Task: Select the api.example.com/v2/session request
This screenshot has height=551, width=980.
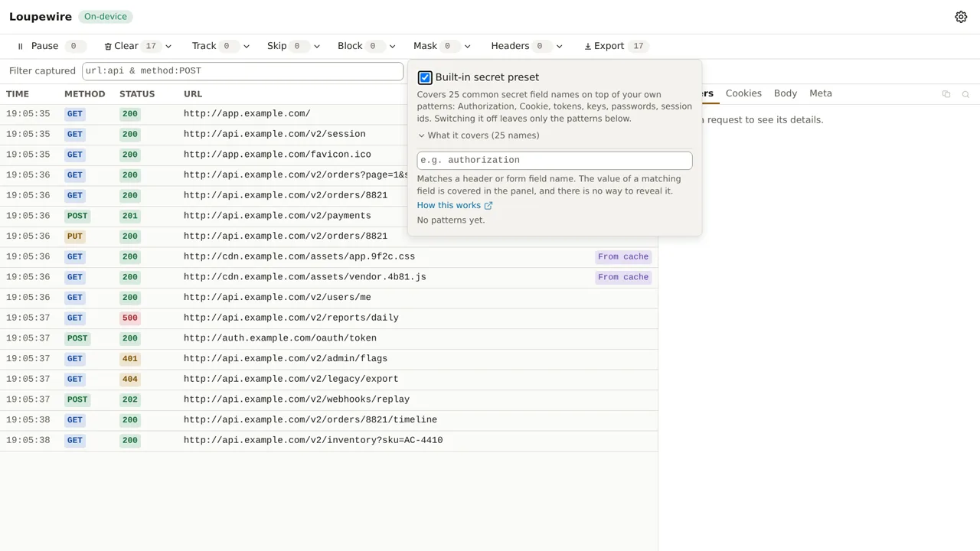Action: [x=328, y=135]
